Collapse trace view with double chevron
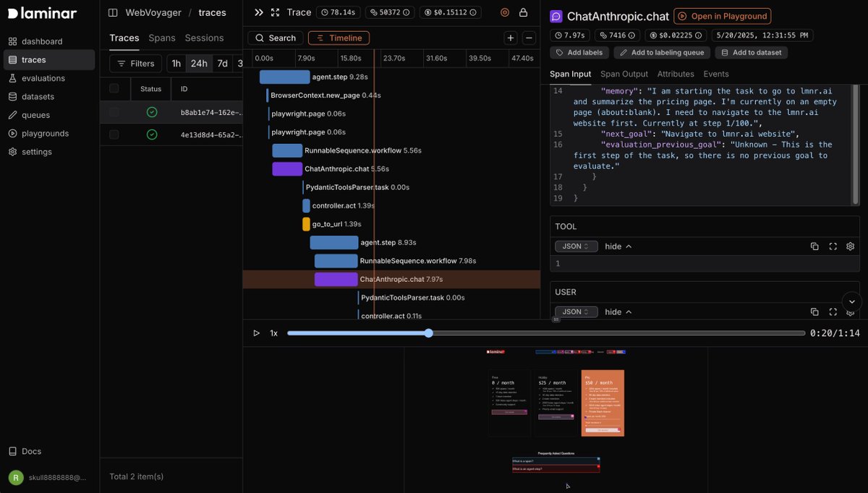The height and width of the screenshot is (493, 868). (x=259, y=12)
